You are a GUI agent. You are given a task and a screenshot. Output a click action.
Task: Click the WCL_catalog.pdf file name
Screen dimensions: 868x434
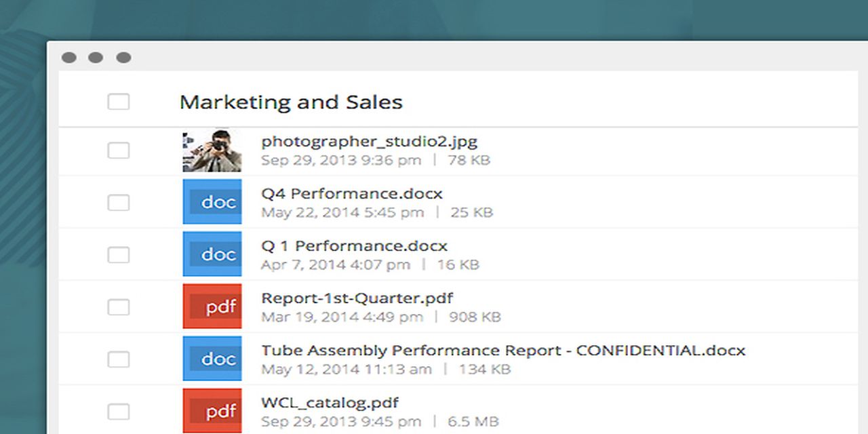tap(330, 403)
